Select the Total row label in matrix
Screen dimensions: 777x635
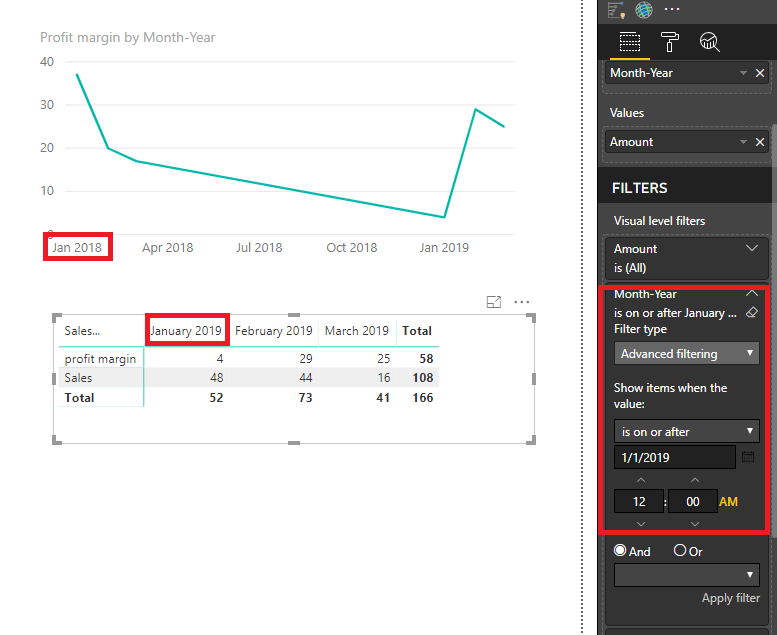79,398
